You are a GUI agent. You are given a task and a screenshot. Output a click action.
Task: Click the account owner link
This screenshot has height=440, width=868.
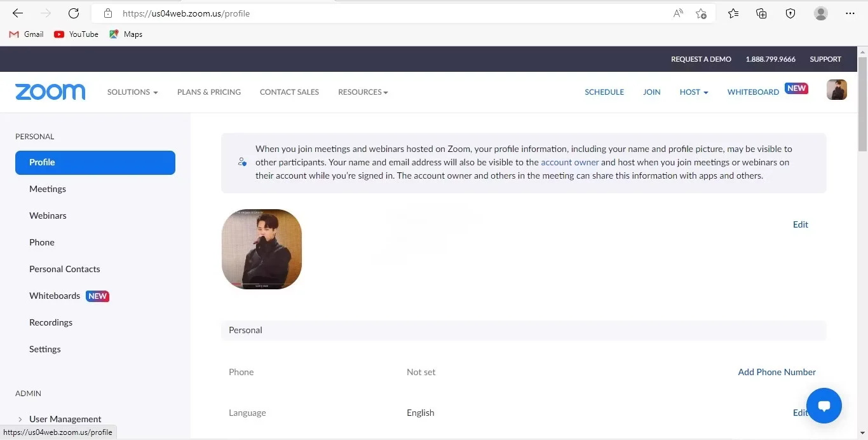(x=569, y=162)
